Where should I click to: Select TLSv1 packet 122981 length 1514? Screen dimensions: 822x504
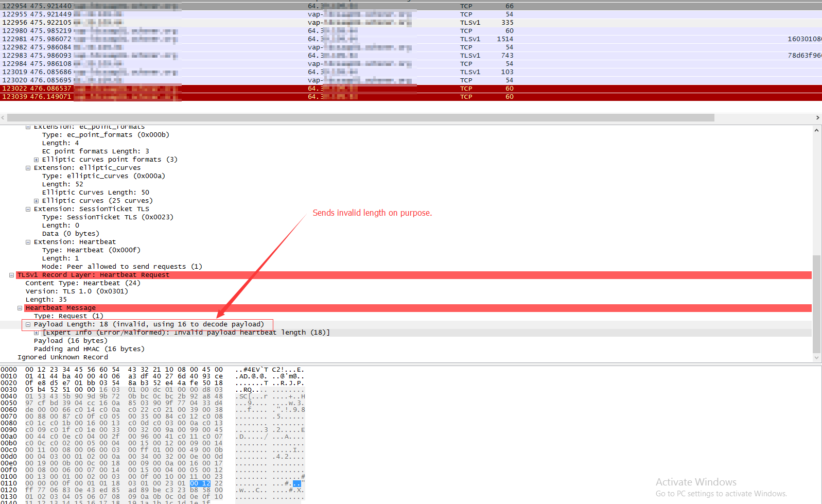tap(411, 39)
